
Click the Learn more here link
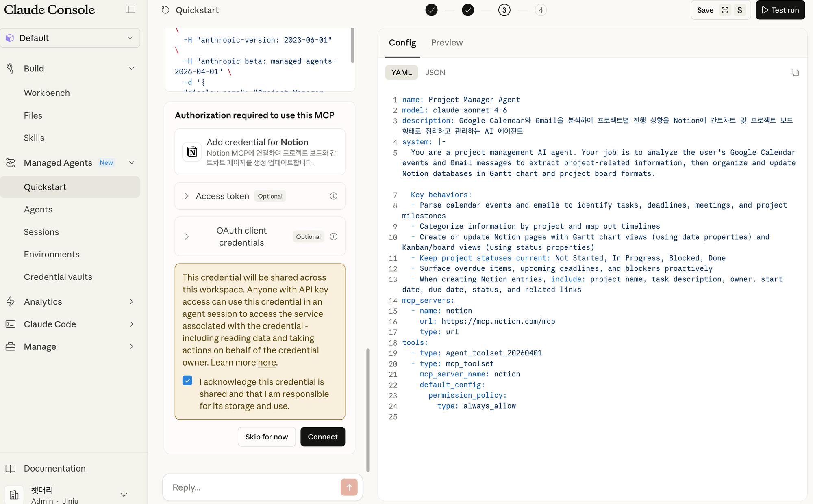[267, 362]
